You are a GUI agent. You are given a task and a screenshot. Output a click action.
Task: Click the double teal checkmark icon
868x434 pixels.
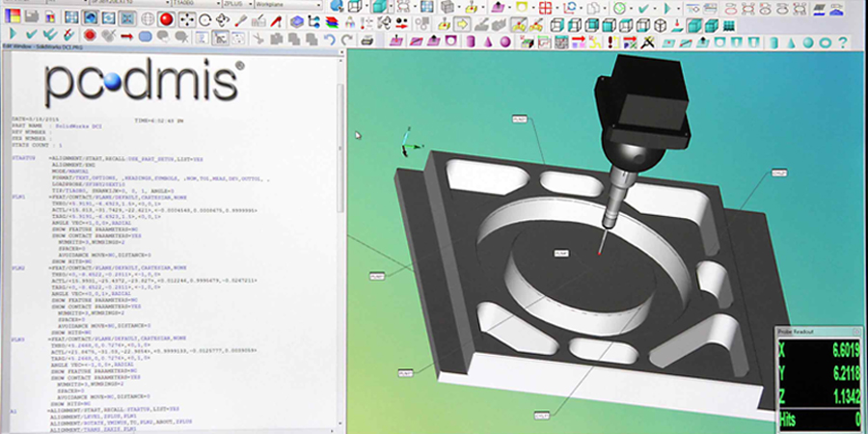tap(49, 35)
